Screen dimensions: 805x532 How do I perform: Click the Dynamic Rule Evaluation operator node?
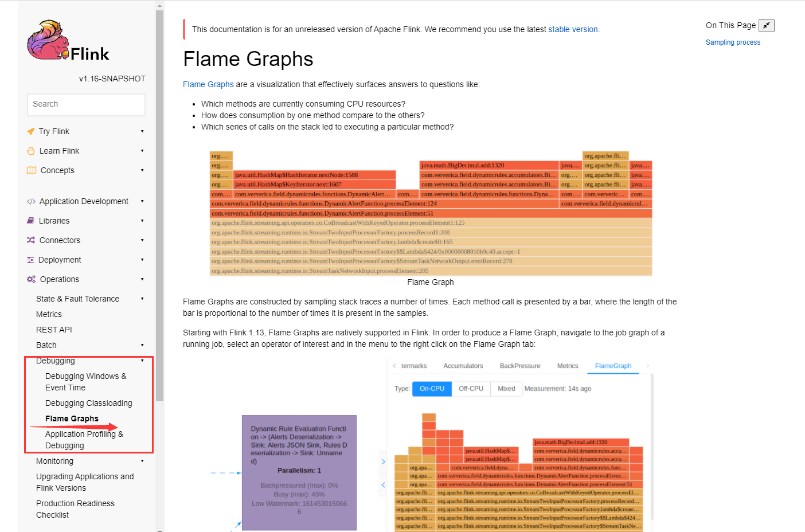(x=299, y=472)
